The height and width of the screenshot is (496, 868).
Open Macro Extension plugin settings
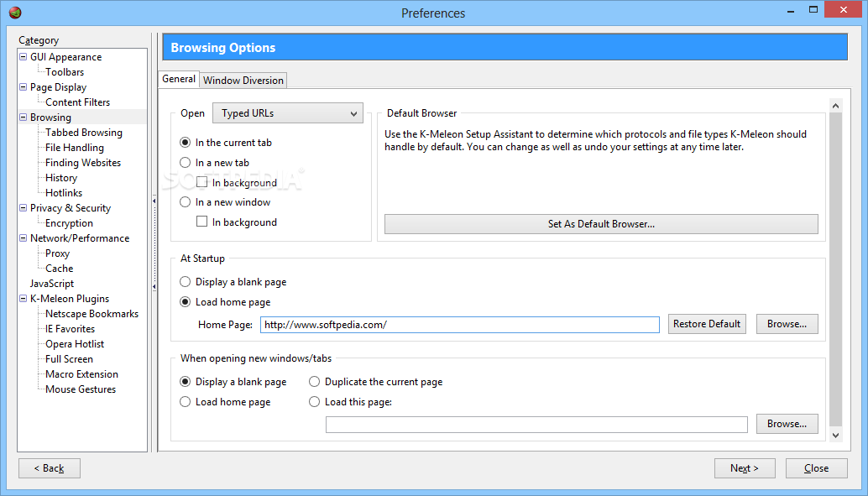81,374
